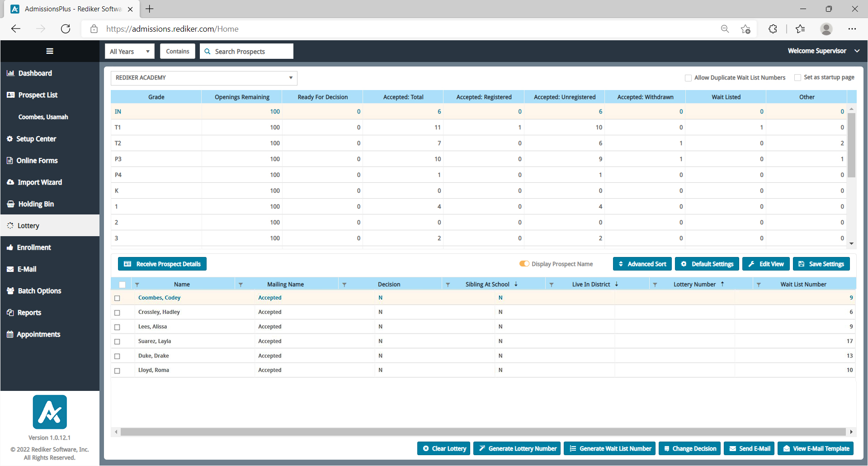Click the IN grade row link

[x=118, y=111]
